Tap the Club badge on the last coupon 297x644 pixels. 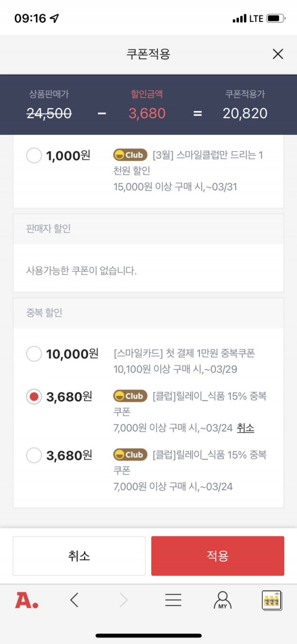point(130,455)
